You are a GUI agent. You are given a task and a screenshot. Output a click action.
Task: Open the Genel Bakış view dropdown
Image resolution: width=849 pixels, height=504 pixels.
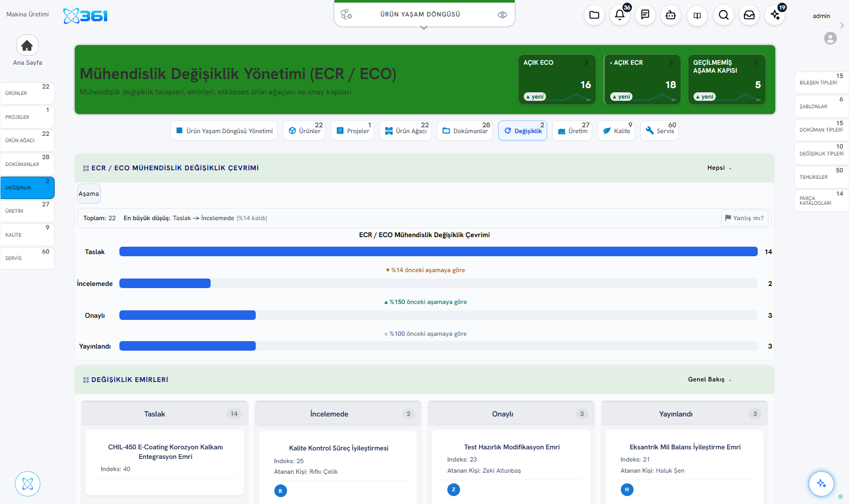710,379
